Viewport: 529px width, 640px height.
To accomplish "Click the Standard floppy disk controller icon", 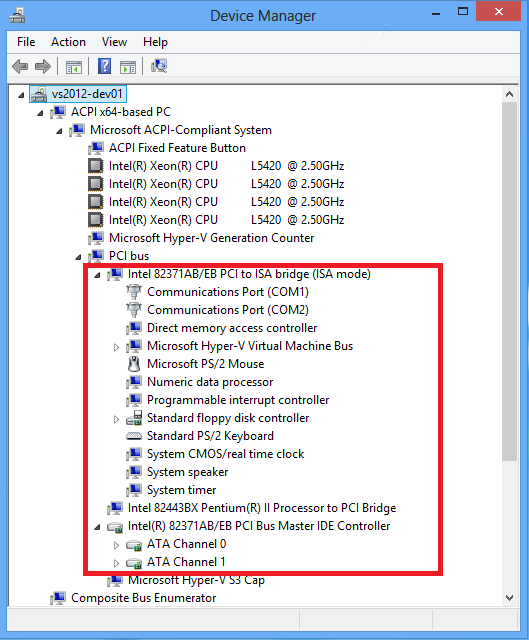I will click(x=133, y=418).
